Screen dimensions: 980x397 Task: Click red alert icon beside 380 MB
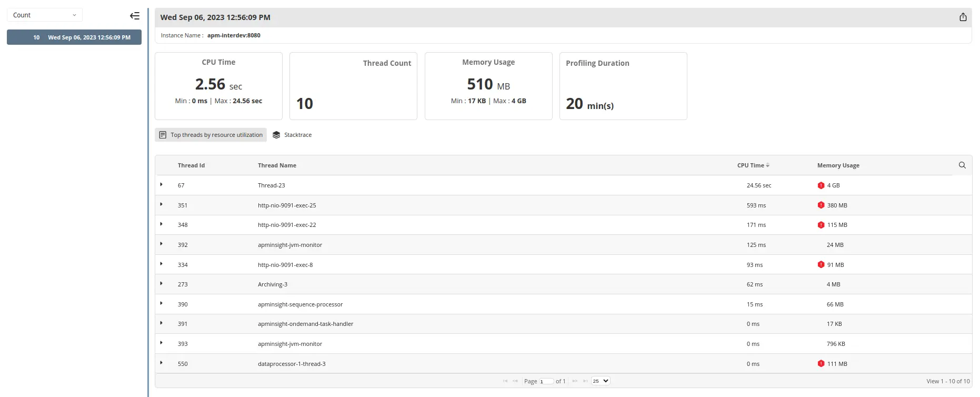tap(821, 205)
